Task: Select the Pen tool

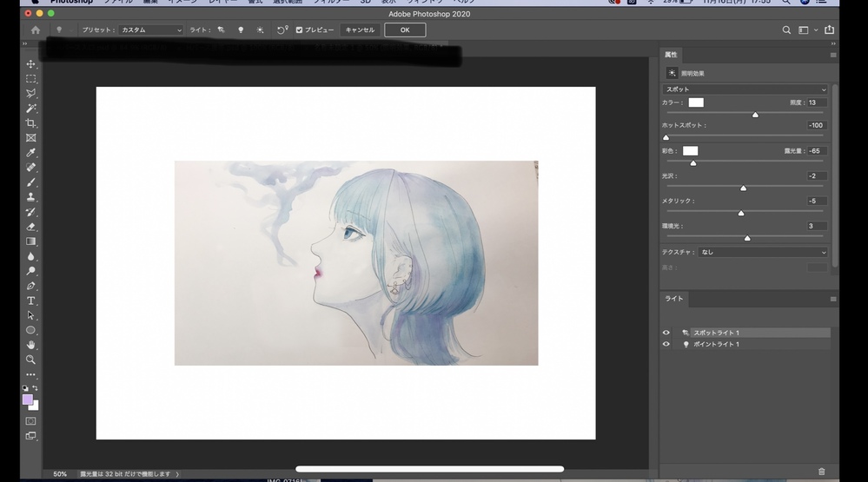Action: (x=31, y=286)
